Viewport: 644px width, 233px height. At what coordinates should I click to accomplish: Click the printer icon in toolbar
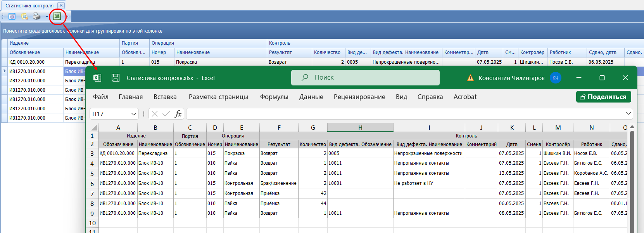[x=36, y=16]
